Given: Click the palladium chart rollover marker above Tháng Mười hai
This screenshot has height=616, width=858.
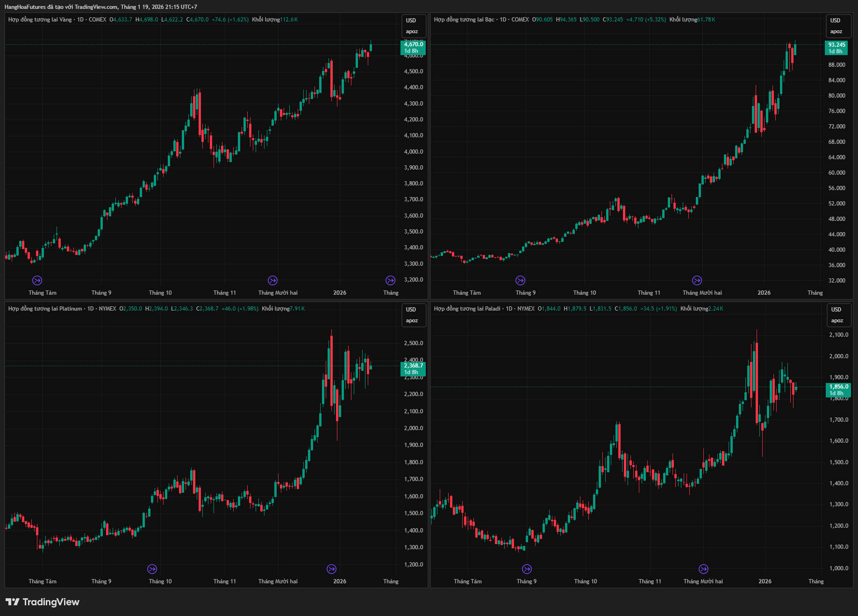Looking at the screenshot, I should (703, 569).
